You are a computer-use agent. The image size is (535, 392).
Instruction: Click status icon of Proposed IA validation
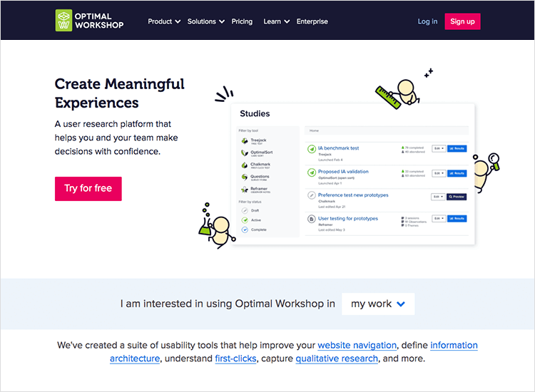311,172
